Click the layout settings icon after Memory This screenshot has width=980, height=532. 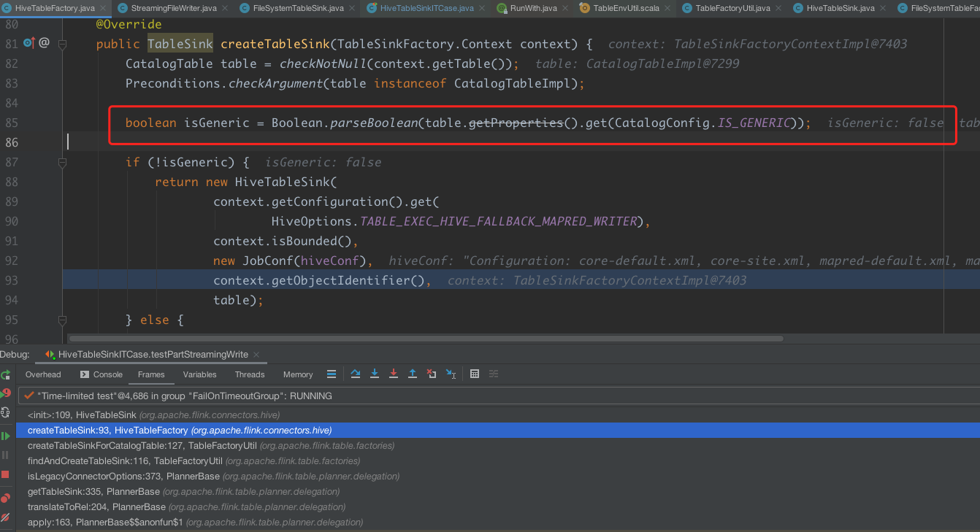pyautogui.click(x=332, y=374)
